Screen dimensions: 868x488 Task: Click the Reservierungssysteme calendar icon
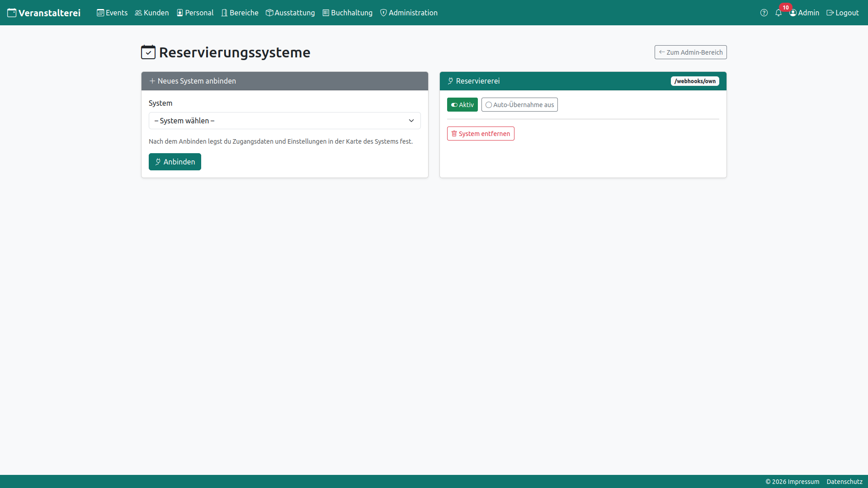[x=148, y=52]
